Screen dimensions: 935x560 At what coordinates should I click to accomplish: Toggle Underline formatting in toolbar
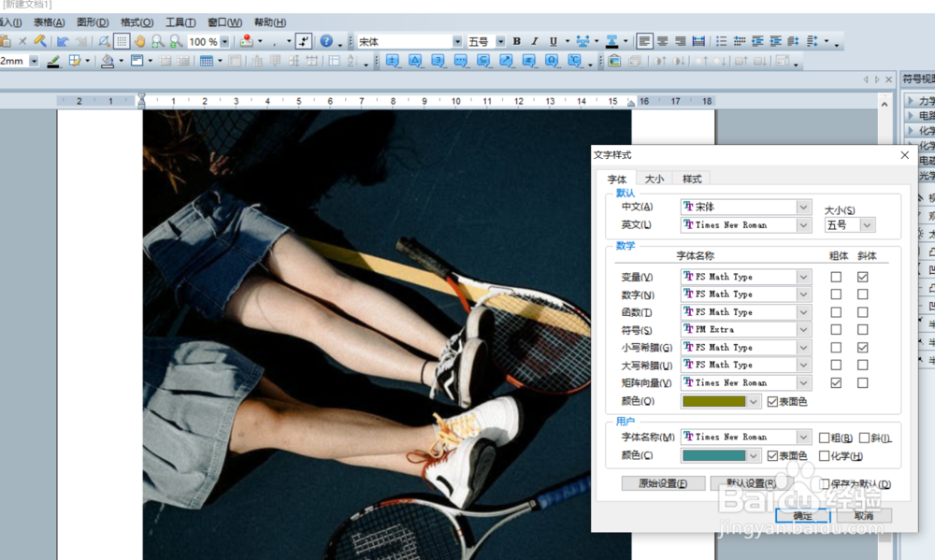[x=553, y=41]
